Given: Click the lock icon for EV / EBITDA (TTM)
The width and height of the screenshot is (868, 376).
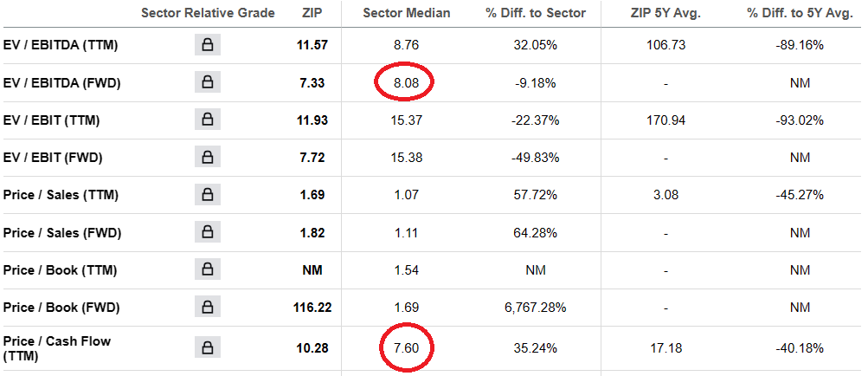Looking at the screenshot, I should pos(208,45).
